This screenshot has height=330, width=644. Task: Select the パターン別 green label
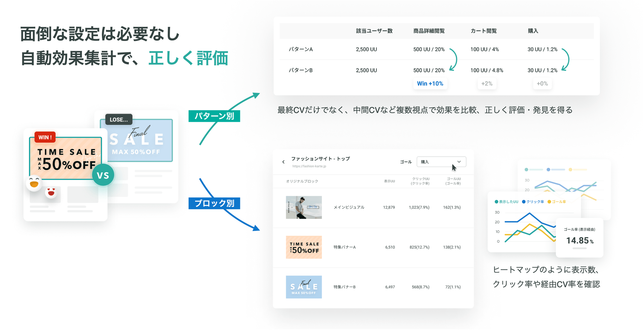pos(214,116)
